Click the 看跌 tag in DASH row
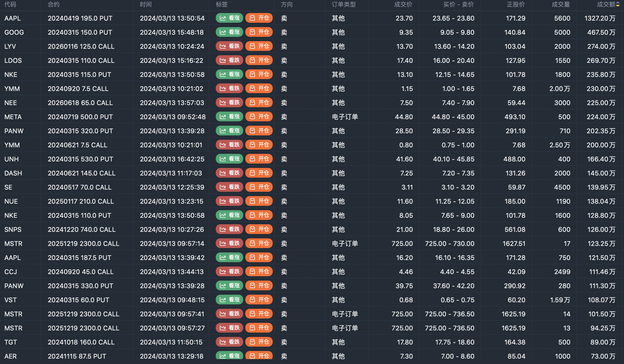The width and height of the screenshot is (624, 364). coord(229,173)
